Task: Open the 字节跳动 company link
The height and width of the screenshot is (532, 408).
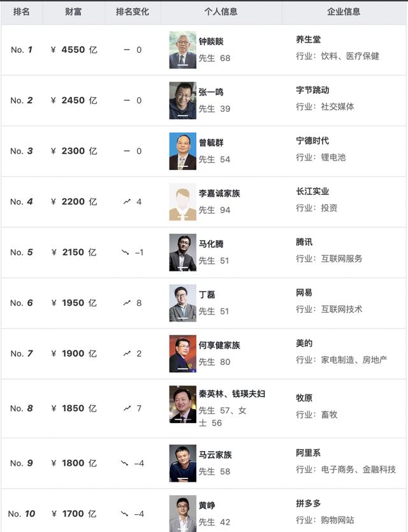Action: coord(312,90)
